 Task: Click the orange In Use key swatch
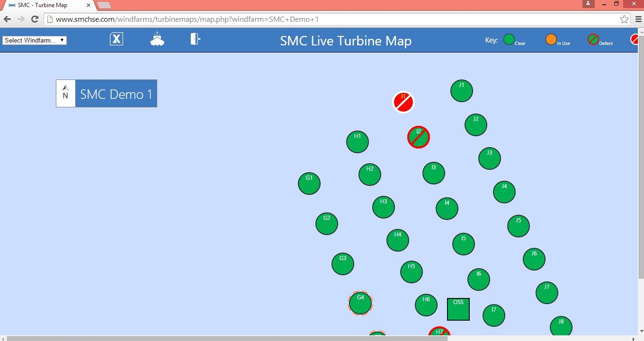tap(551, 40)
